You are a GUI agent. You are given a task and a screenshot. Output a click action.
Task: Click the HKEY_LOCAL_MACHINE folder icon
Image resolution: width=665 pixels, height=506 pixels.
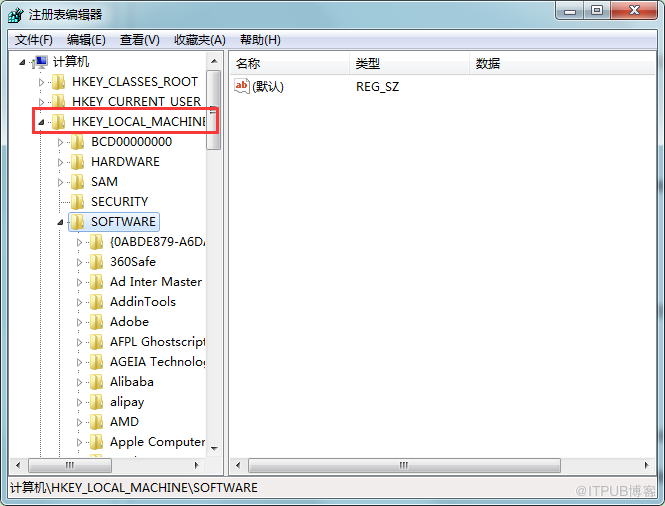pyautogui.click(x=58, y=122)
